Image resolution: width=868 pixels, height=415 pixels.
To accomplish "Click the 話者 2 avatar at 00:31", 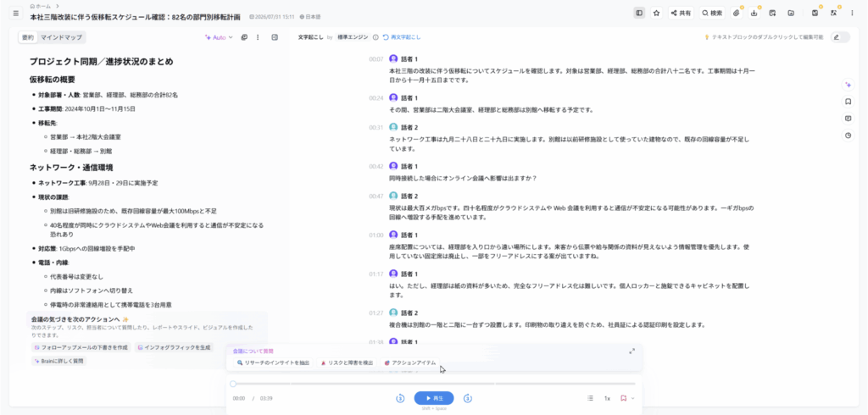I will pyautogui.click(x=393, y=127).
